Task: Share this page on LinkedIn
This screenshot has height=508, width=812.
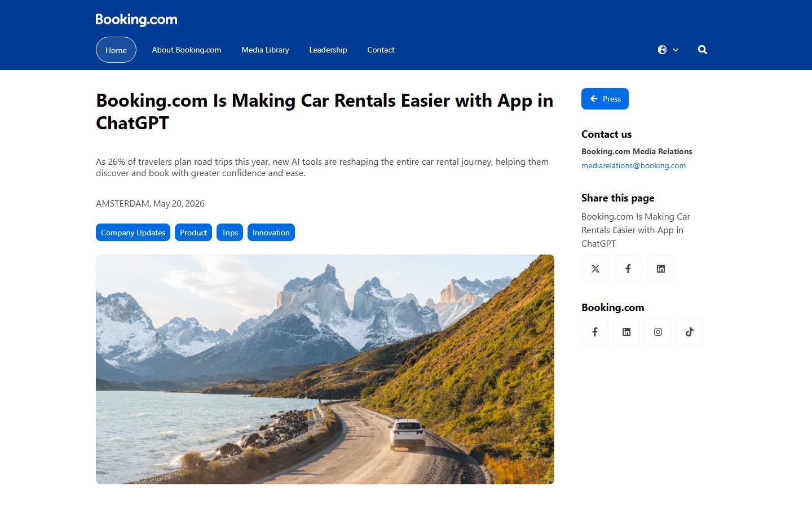Action: pyautogui.click(x=661, y=269)
